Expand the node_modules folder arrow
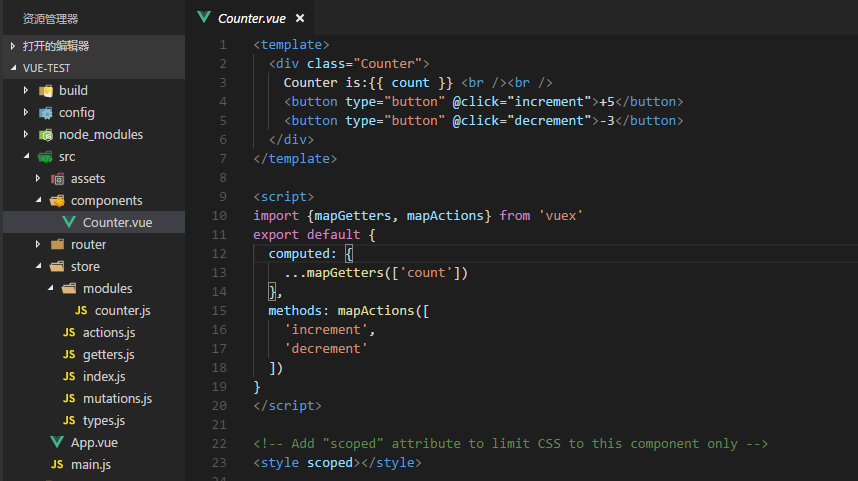The image size is (858, 481). pyautogui.click(x=25, y=134)
